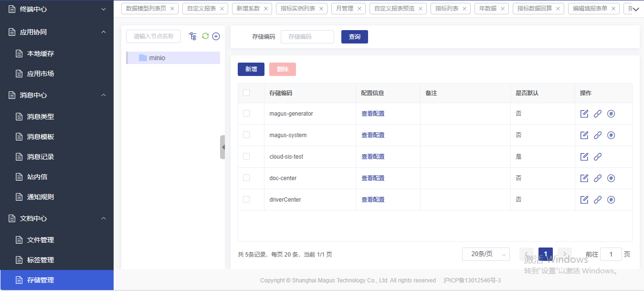644x291 pixels.
Task: Click the hash icon for doc-center row
Action: pos(611,178)
